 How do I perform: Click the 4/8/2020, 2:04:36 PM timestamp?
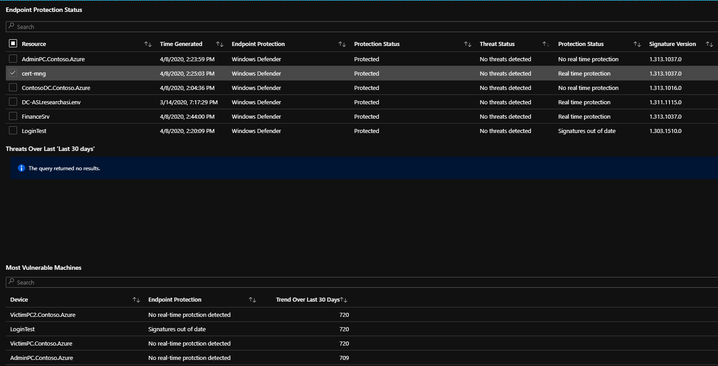pyautogui.click(x=187, y=87)
